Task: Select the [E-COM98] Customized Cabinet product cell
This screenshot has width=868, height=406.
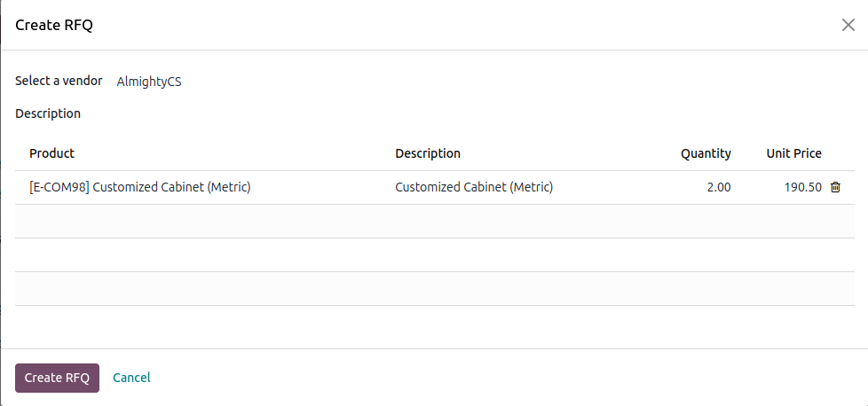Action: point(140,187)
